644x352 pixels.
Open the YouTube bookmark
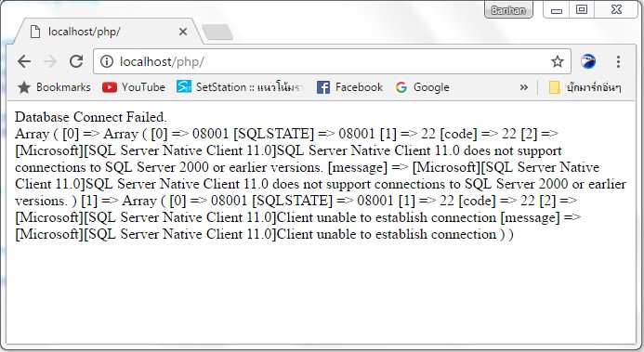click(134, 87)
